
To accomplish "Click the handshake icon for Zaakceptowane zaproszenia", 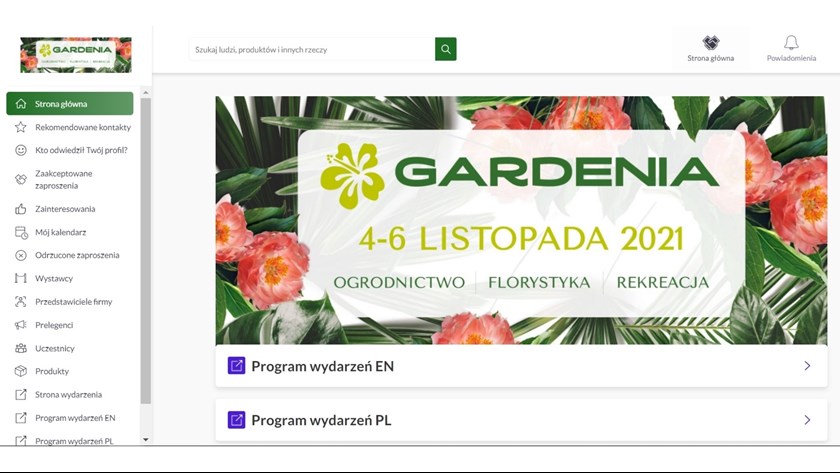I will pos(21,179).
